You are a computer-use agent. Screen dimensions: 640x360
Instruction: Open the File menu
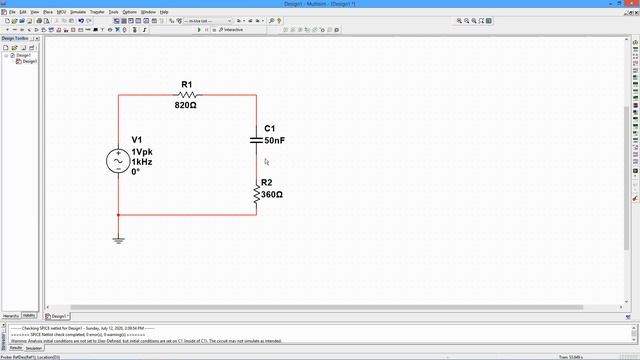pos(12,12)
